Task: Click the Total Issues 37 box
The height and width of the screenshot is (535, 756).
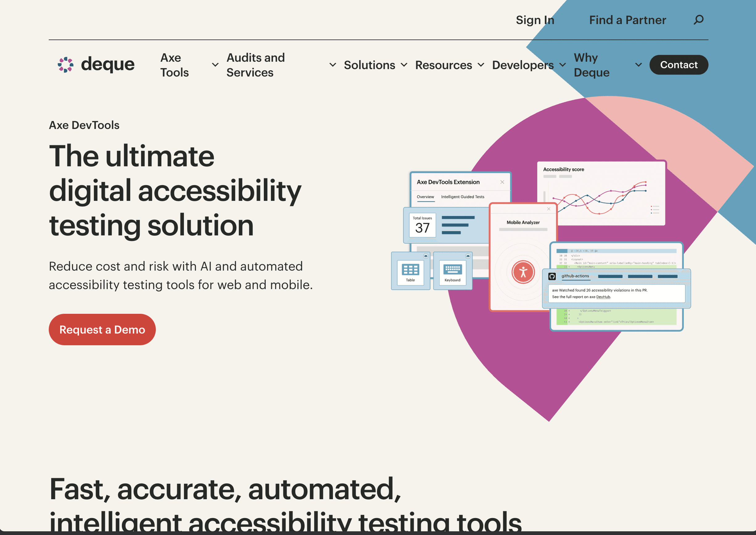Action: tap(423, 225)
